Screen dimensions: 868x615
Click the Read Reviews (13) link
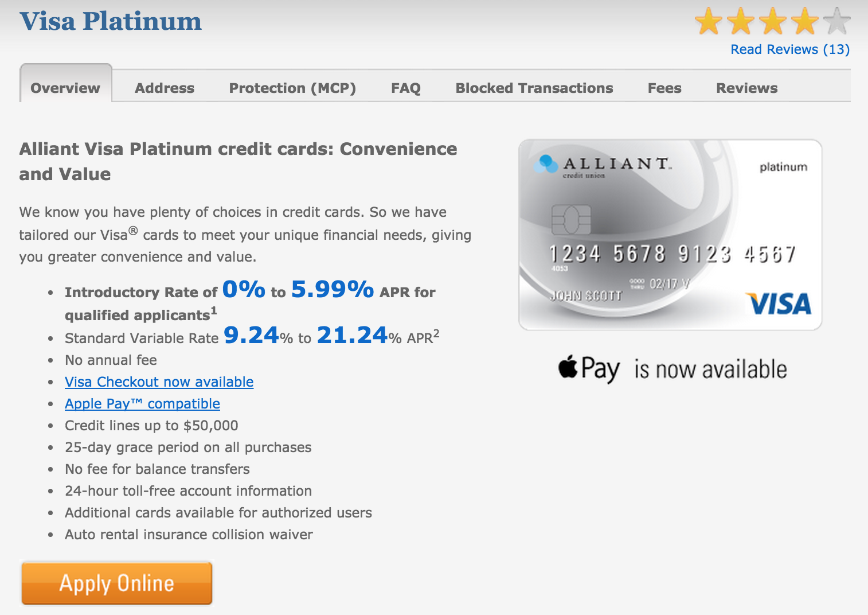(790, 49)
